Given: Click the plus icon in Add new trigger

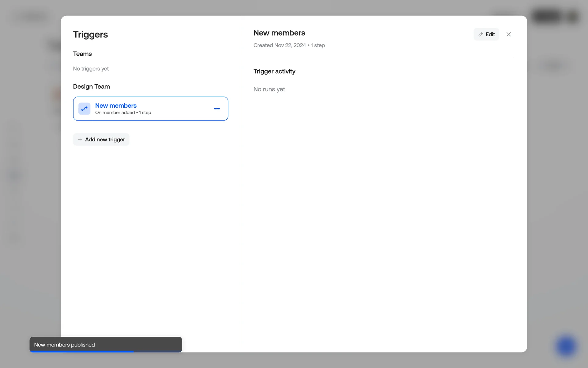Looking at the screenshot, I should pyautogui.click(x=80, y=140).
